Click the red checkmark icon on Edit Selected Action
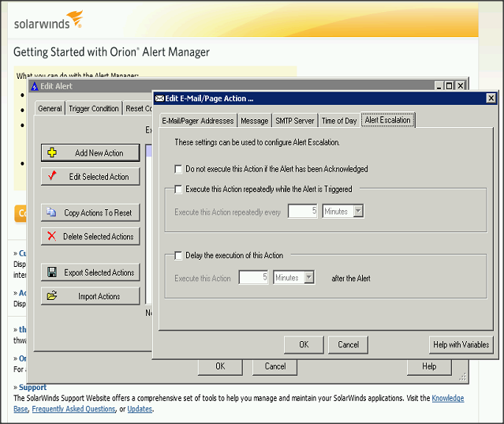This screenshot has width=504, height=424. [x=52, y=176]
